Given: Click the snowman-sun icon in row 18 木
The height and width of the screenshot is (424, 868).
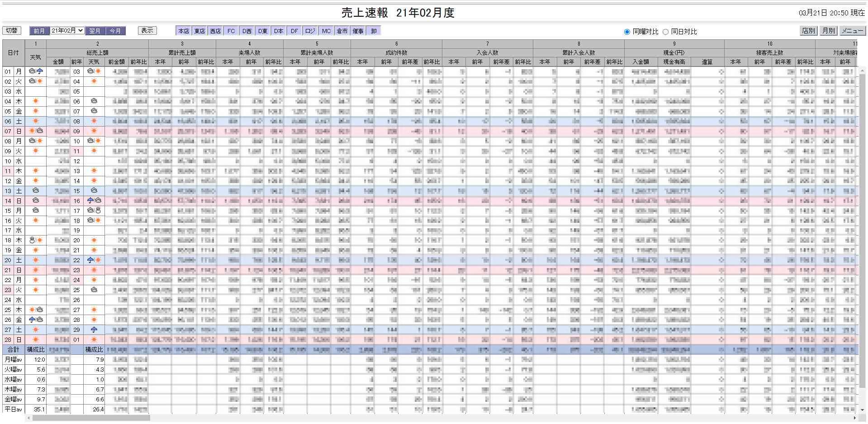Looking at the screenshot, I should (36, 240).
